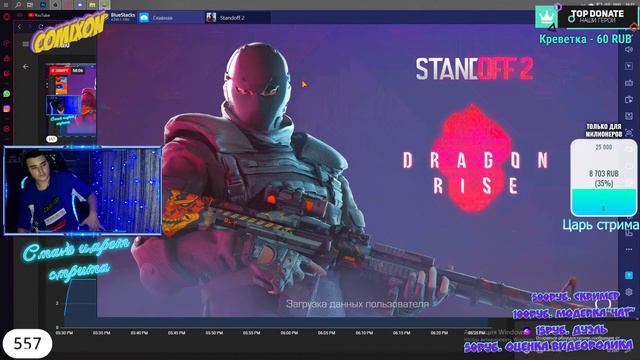This screenshot has height=360, width=640.
Task: Click the donation goal progress bar widget
Action: [x=604, y=178]
